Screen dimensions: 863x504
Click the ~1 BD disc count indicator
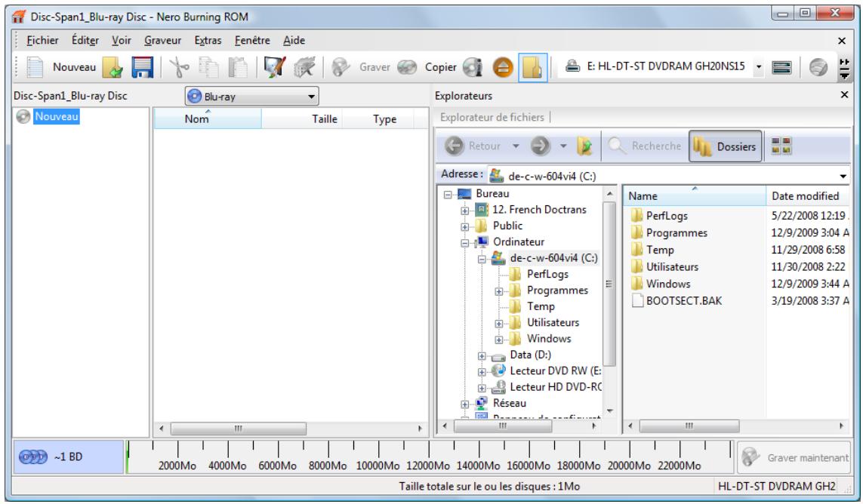coord(68,456)
